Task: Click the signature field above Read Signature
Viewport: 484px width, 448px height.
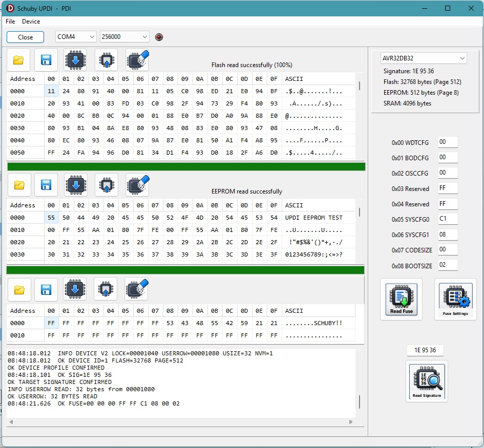Action: tap(425, 350)
